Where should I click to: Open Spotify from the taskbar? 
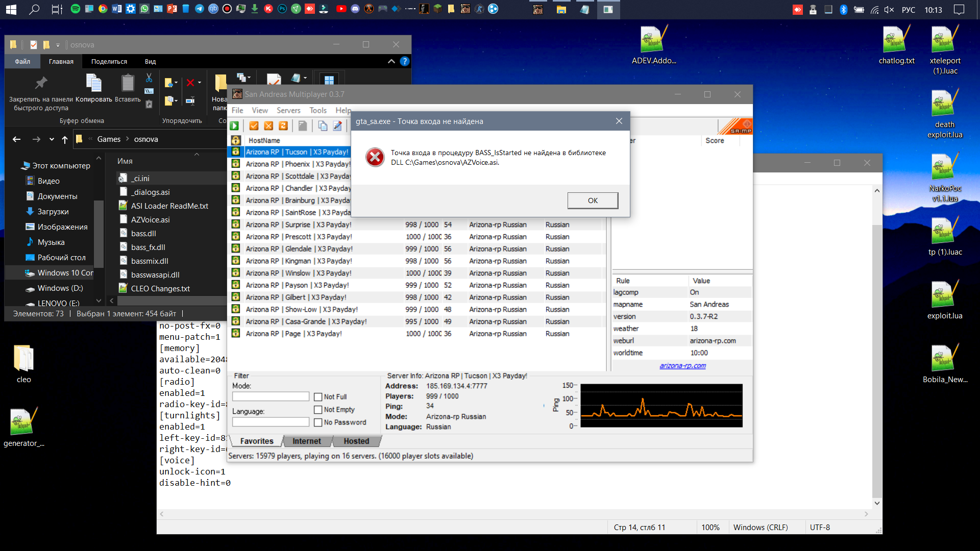click(x=76, y=9)
